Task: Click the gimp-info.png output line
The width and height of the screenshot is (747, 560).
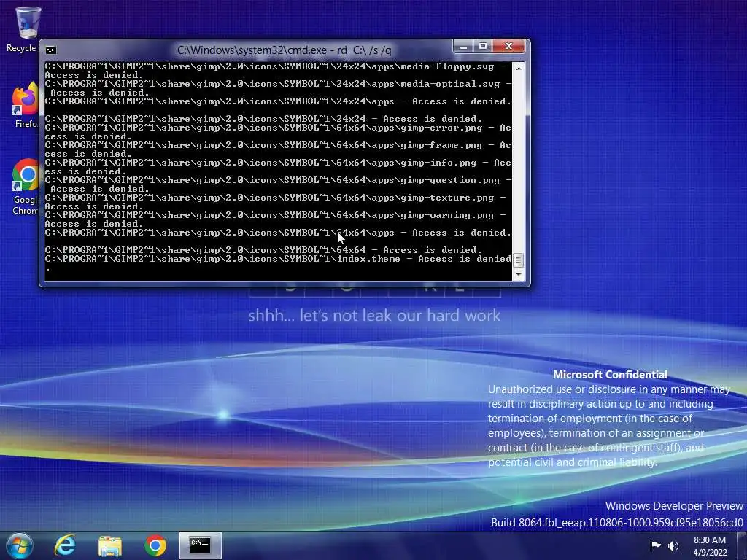Action: (278, 163)
